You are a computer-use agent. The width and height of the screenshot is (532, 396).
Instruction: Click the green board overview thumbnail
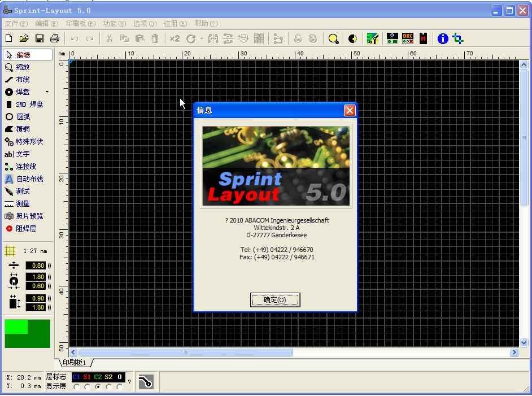tap(28, 333)
